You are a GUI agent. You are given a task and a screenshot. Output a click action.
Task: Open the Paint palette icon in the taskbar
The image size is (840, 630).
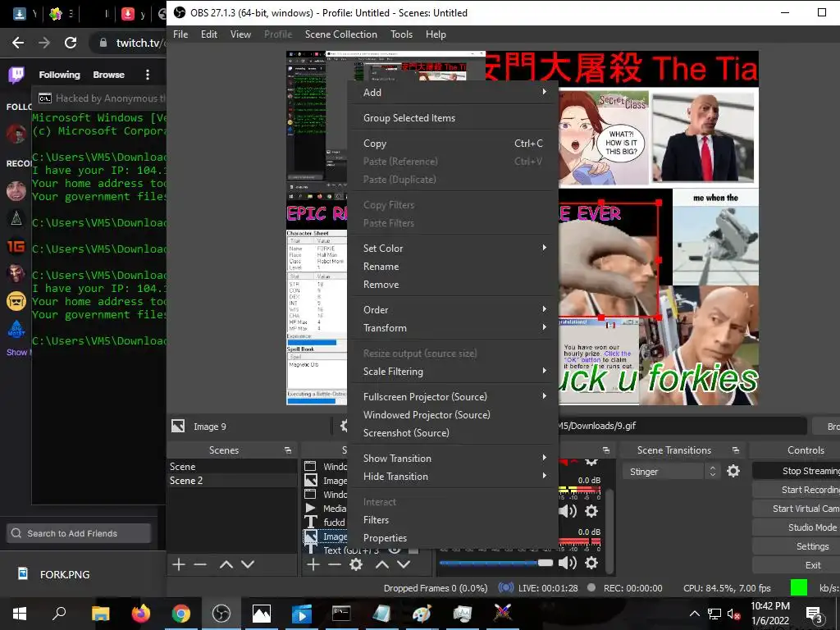pos(422,613)
